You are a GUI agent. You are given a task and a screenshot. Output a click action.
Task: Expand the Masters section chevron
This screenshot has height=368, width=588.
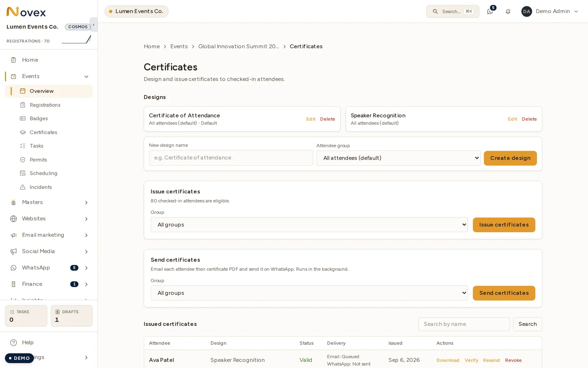point(86,202)
